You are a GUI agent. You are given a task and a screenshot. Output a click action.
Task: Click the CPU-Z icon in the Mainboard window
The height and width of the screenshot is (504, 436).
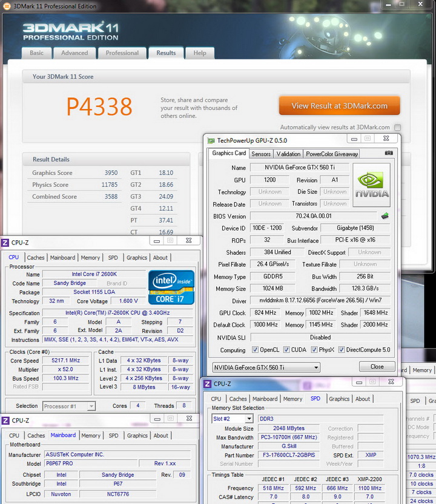(x=5, y=421)
